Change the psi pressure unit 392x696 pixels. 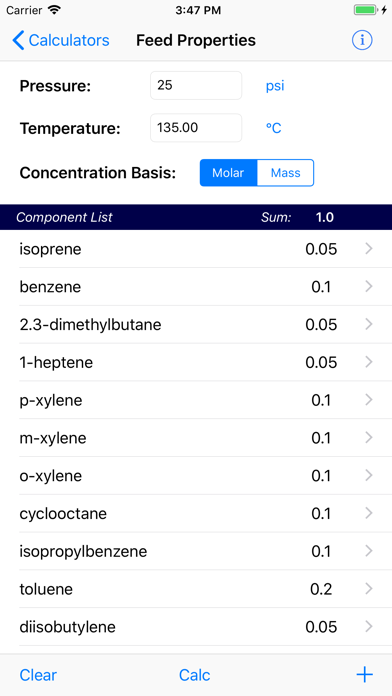tap(275, 86)
